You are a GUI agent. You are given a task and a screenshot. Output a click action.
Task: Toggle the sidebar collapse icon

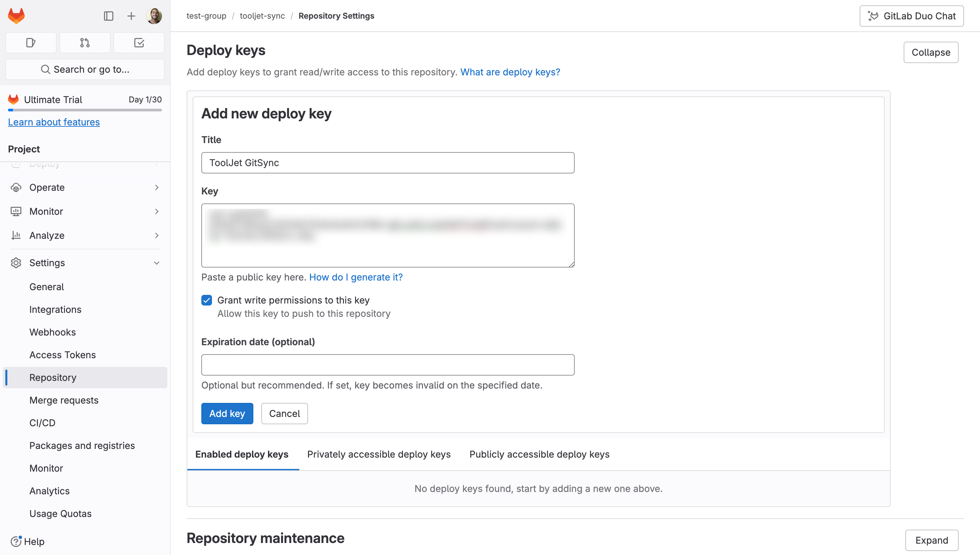point(109,16)
